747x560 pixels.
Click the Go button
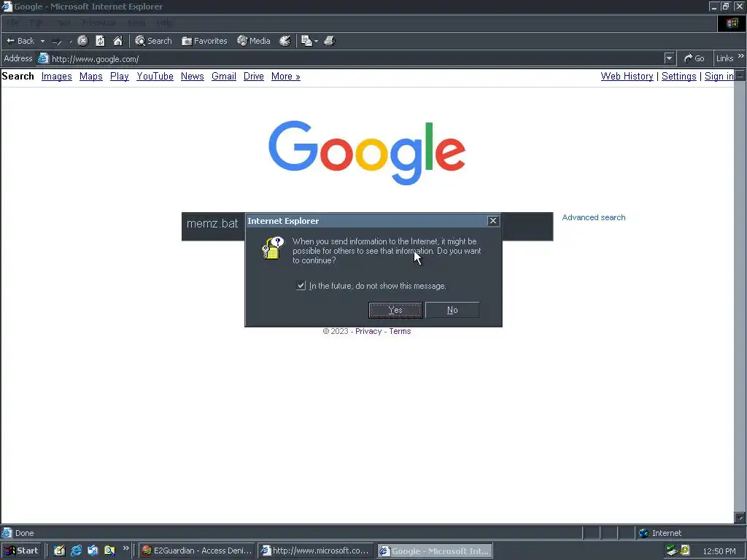pyautogui.click(x=694, y=58)
